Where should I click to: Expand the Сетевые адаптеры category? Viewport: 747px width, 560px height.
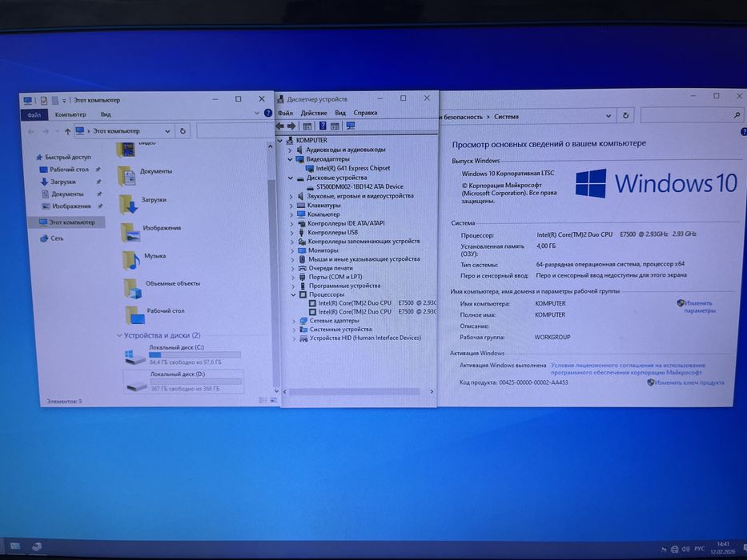pyautogui.click(x=294, y=321)
